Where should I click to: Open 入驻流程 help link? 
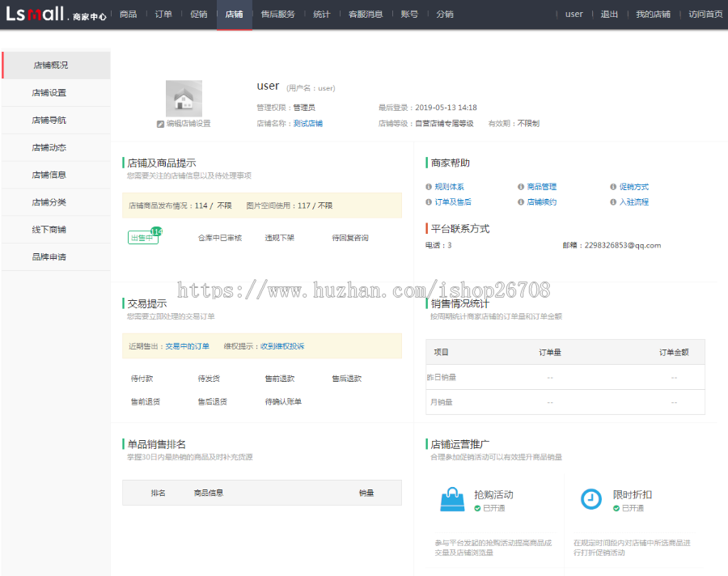point(634,202)
